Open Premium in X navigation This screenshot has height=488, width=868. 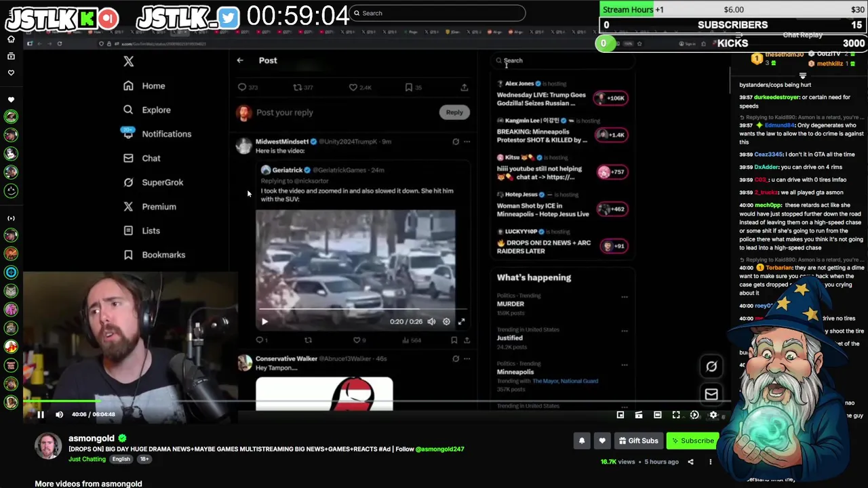pos(150,207)
